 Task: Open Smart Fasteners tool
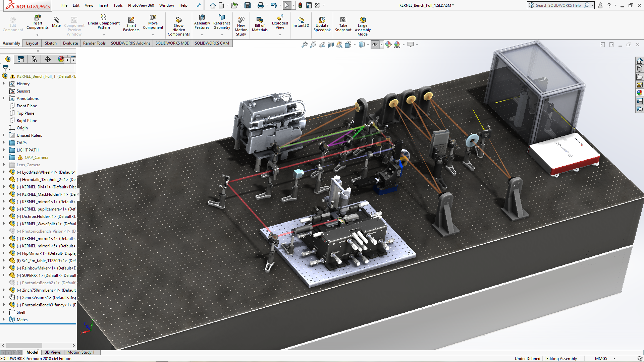coord(131,24)
